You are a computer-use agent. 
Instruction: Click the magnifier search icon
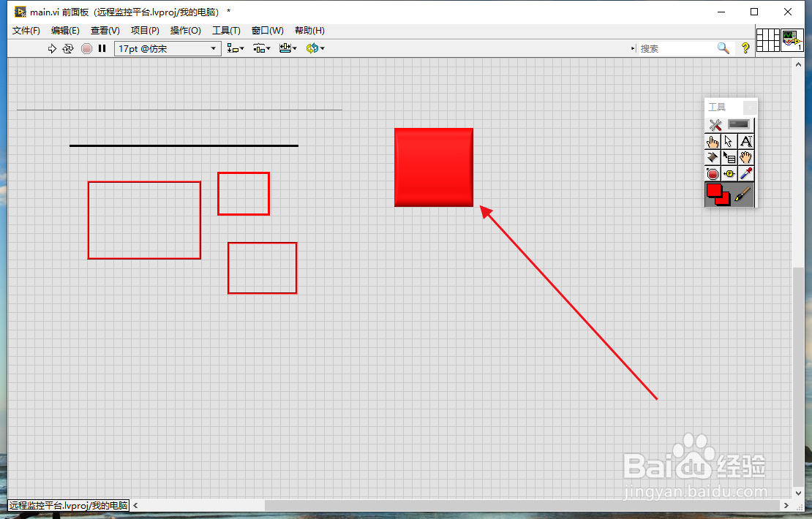click(723, 48)
